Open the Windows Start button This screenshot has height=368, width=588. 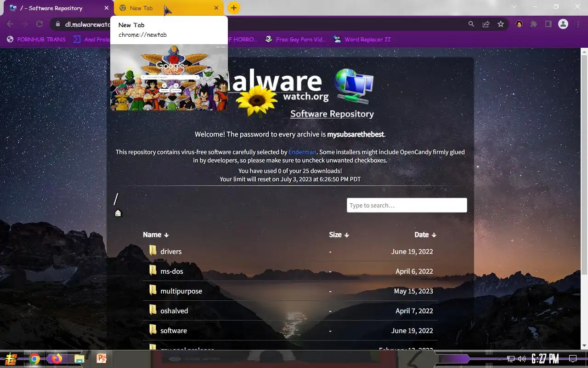(x=11, y=359)
